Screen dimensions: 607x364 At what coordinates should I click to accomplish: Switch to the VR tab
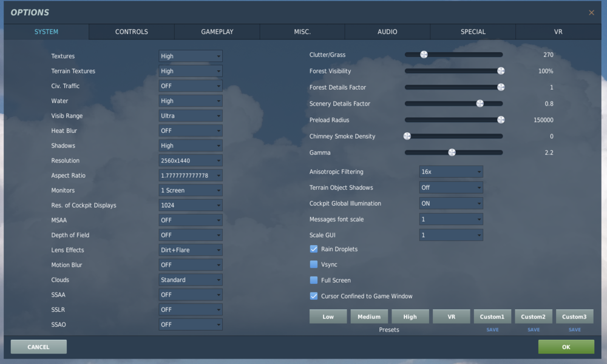[558, 32]
